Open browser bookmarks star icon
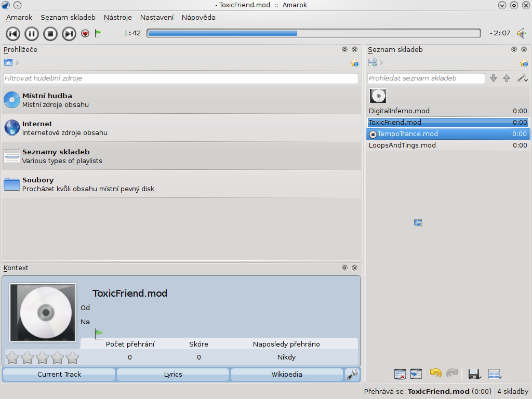The width and height of the screenshot is (532, 399). coord(354,63)
